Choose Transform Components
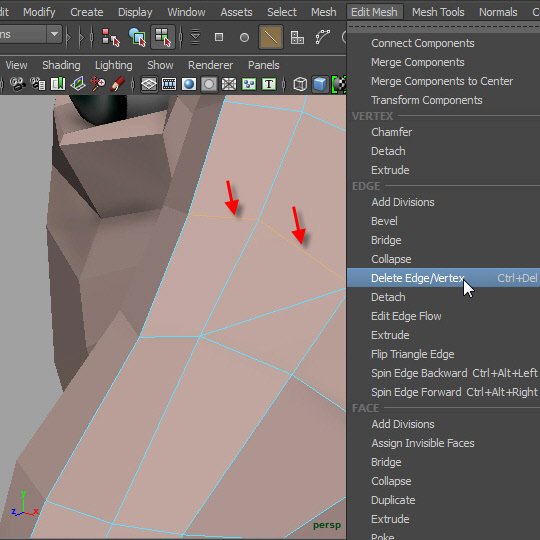Screen dimensions: 540x540 [444, 100]
